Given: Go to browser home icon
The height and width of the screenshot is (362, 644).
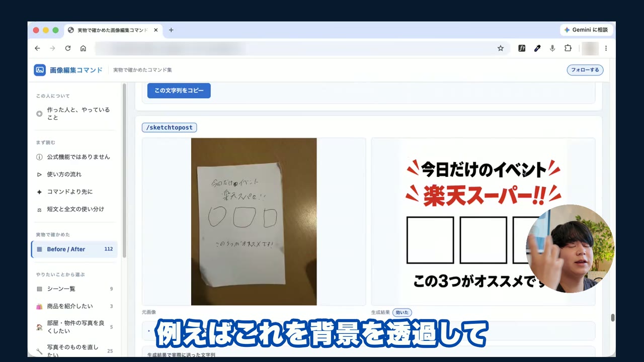Looking at the screenshot, I should tap(83, 48).
